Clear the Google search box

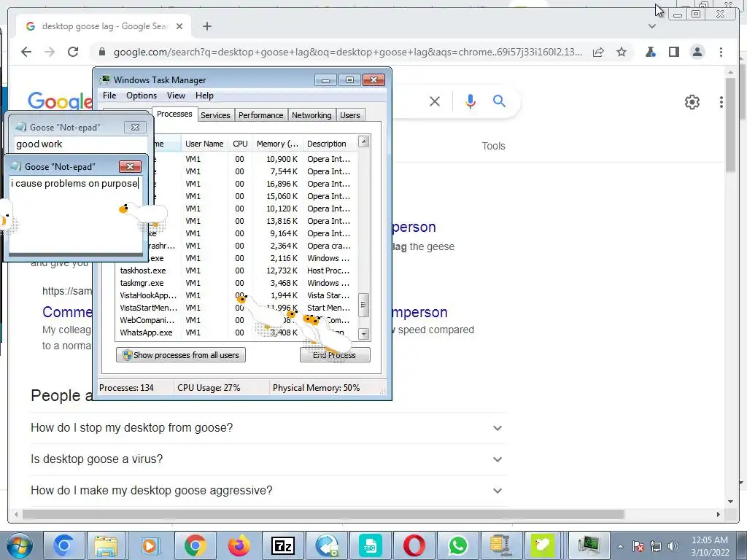tap(435, 101)
